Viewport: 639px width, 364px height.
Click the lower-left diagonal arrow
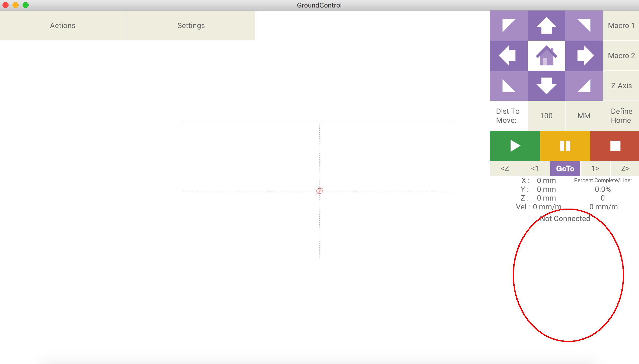point(509,85)
